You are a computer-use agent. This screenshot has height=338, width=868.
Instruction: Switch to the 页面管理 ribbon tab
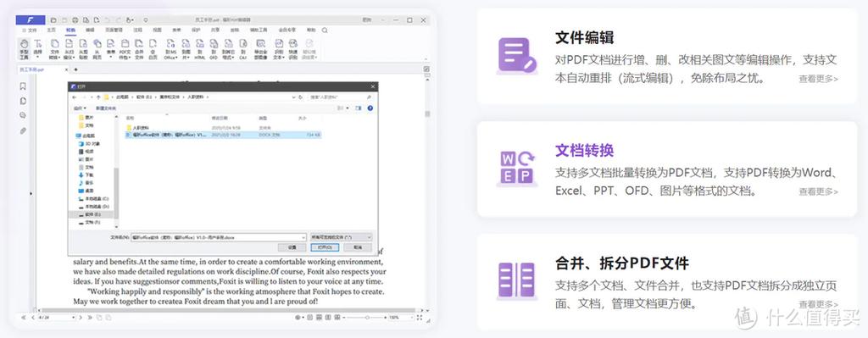click(x=114, y=30)
